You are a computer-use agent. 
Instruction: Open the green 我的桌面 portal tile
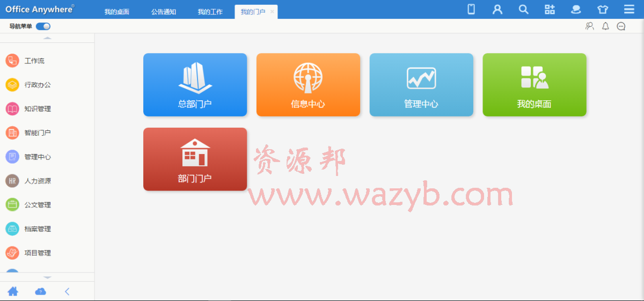535,85
